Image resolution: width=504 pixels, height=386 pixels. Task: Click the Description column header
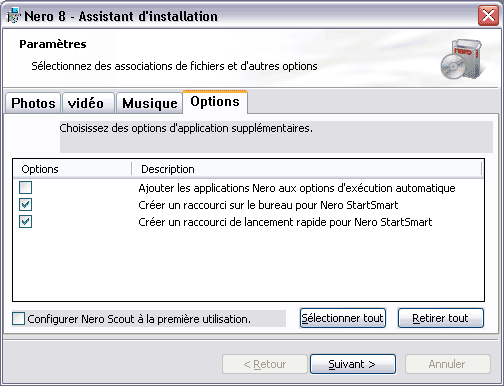pyautogui.click(x=307, y=169)
